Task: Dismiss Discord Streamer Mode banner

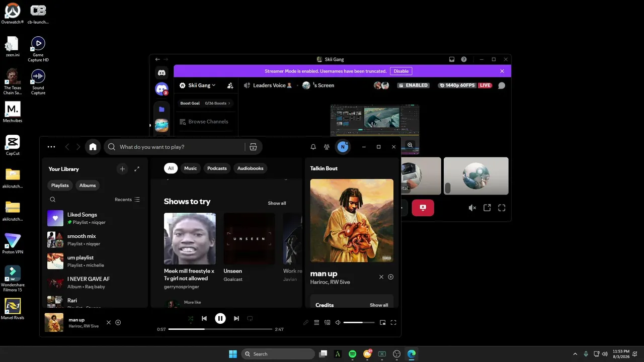Action: click(x=502, y=71)
